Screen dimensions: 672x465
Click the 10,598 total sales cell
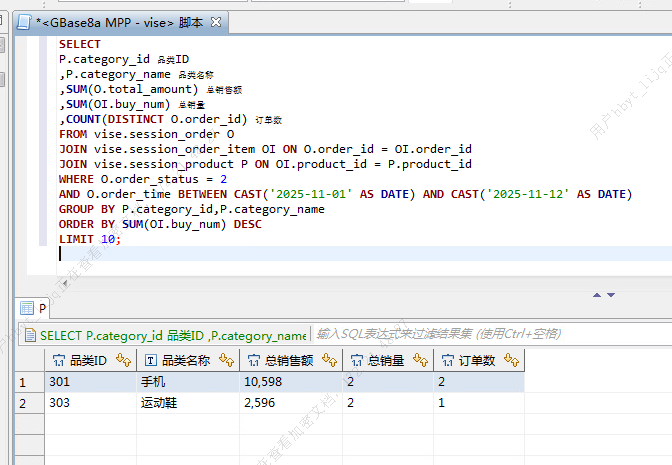[x=291, y=382]
